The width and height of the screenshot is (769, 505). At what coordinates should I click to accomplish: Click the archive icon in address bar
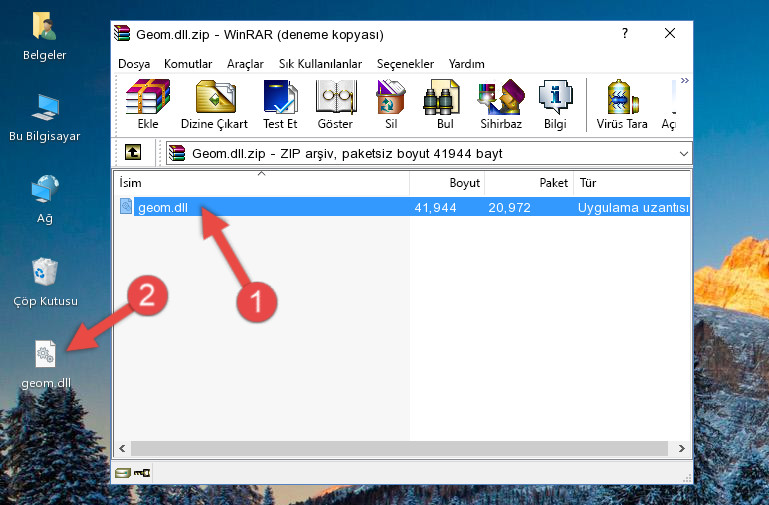[177, 153]
